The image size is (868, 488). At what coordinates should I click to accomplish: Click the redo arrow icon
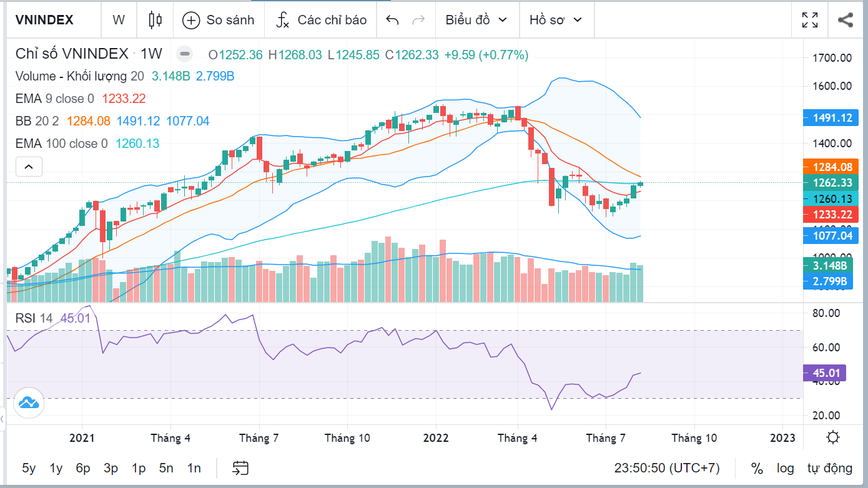[418, 20]
